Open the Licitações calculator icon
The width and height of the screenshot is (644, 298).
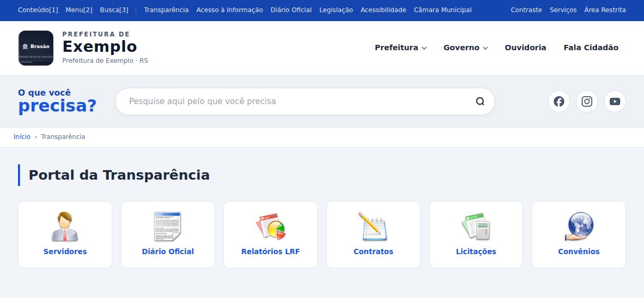pyautogui.click(x=476, y=227)
